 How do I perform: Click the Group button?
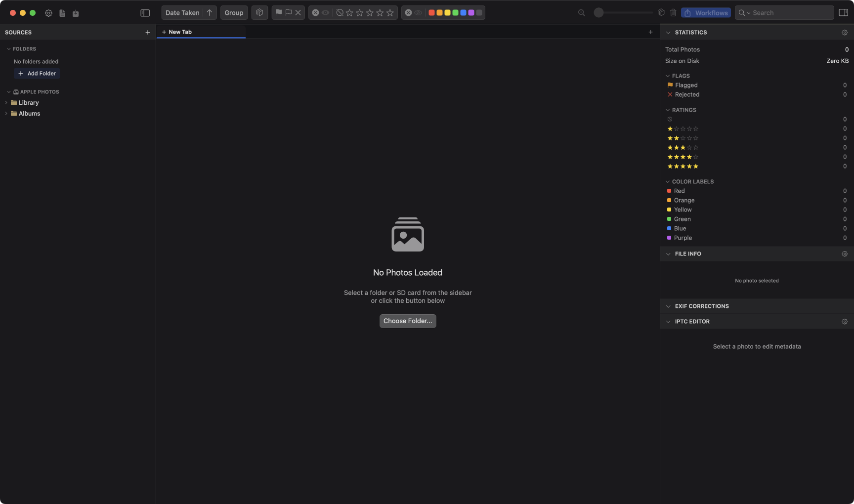click(234, 13)
